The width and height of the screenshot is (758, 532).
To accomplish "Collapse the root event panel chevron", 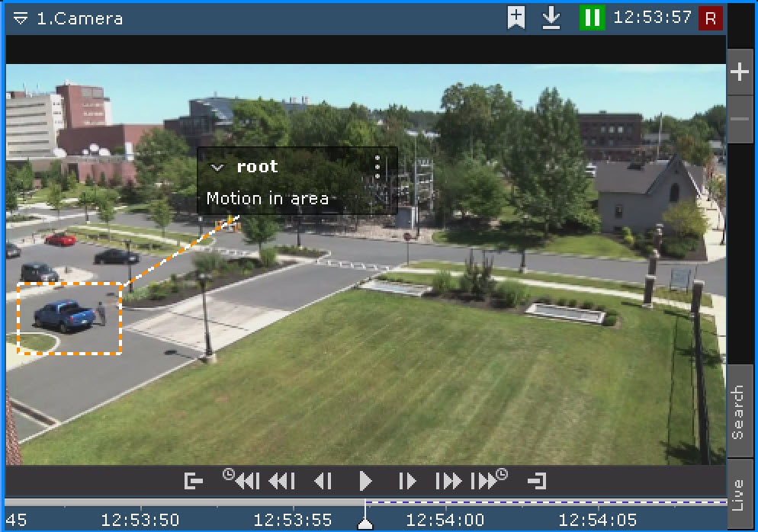I will [x=217, y=168].
